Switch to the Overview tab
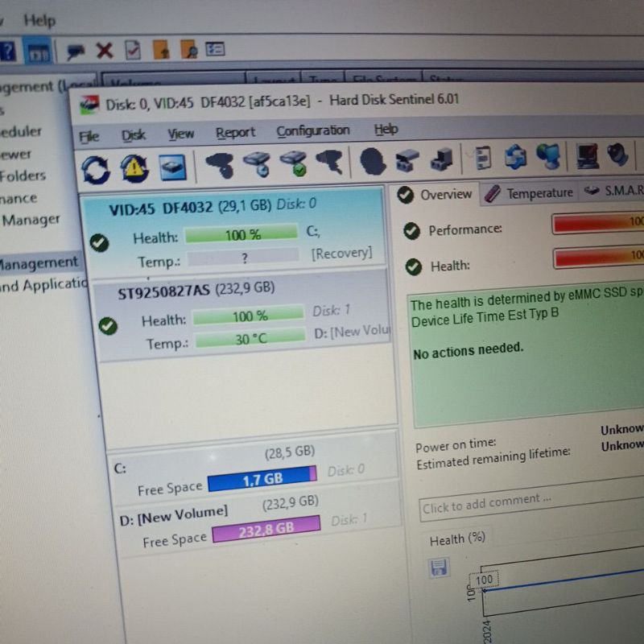Screen dimensions: 644x644 tap(435, 194)
